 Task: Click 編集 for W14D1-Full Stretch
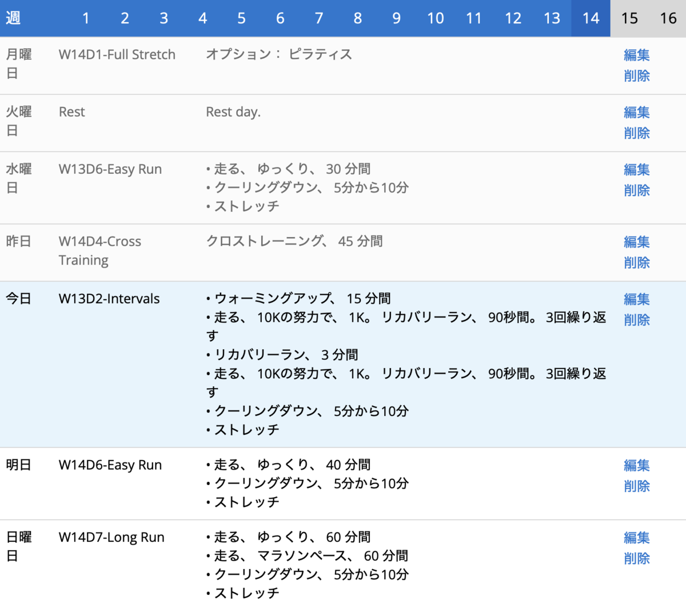pyautogui.click(x=637, y=55)
